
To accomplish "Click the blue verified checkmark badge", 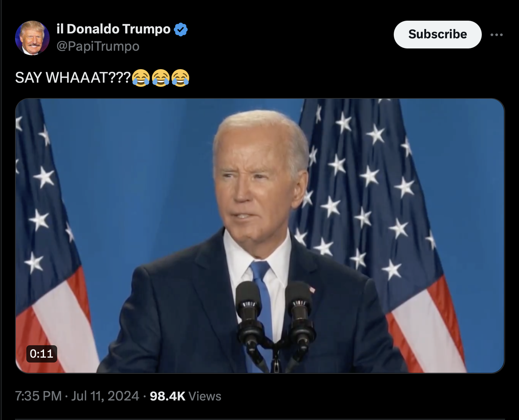I will [181, 29].
